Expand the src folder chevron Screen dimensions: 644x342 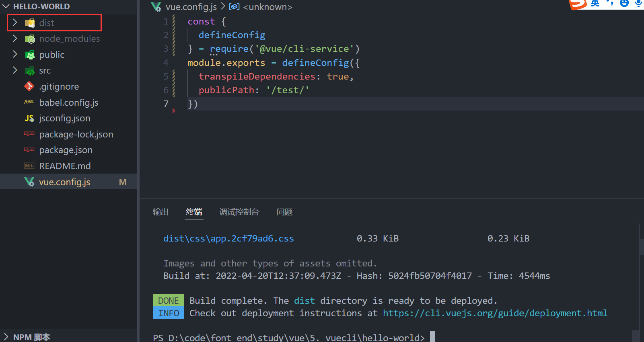coord(15,70)
